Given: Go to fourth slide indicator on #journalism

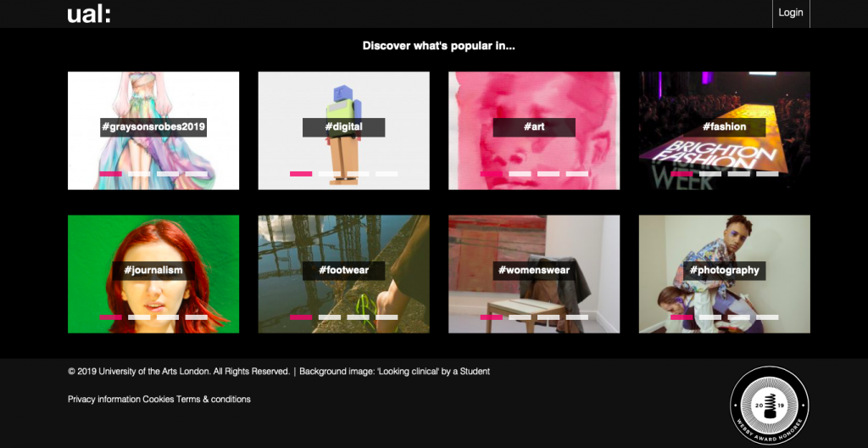Looking at the screenshot, I should [197, 317].
